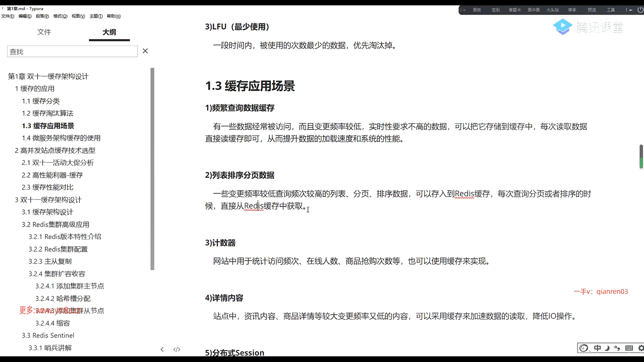Close the outline search box

point(145,51)
